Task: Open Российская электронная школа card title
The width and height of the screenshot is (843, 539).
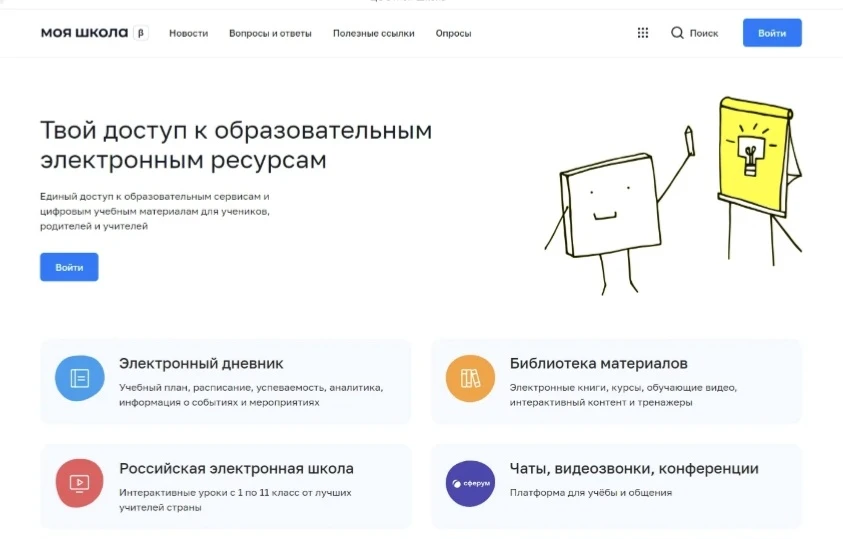Action: 236,469
